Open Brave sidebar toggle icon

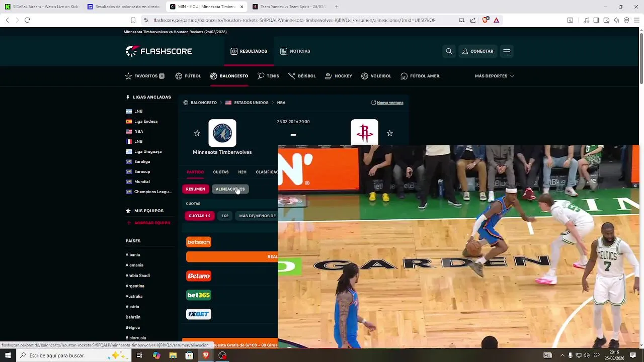[596, 20]
